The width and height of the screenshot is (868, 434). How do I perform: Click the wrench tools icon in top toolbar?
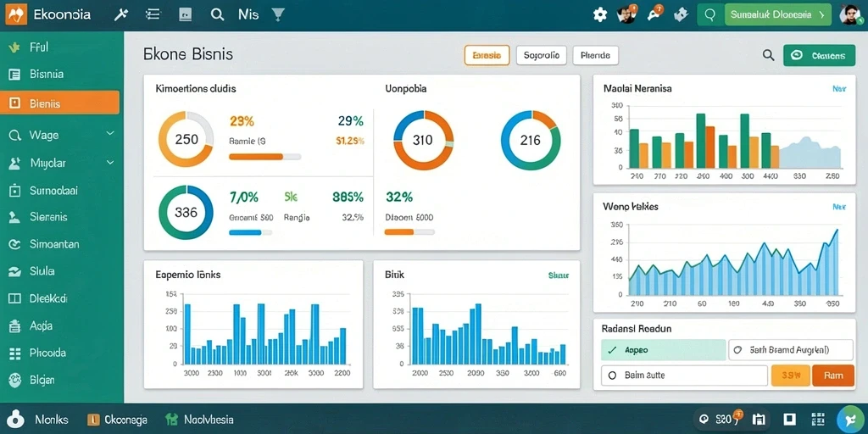coord(120,15)
